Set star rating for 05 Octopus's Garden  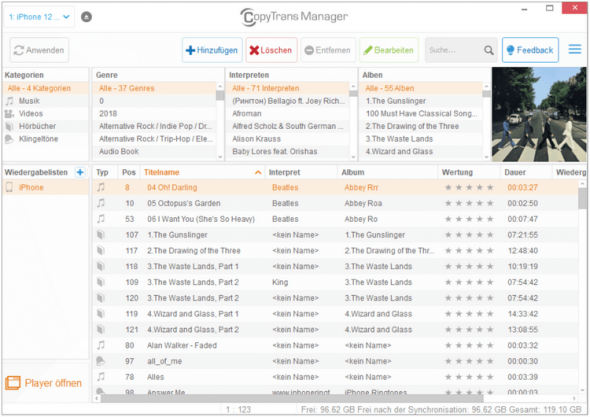(x=469, y=203)
